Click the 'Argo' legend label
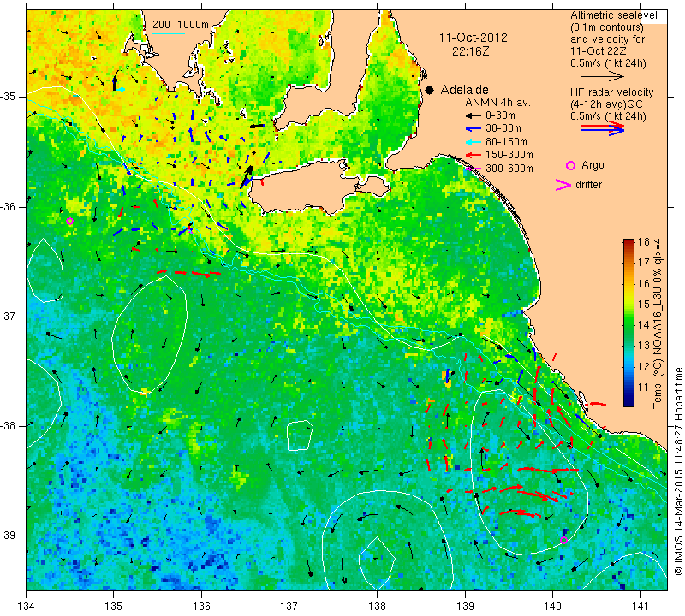This screenshot has height=616, width=685. 593,165
